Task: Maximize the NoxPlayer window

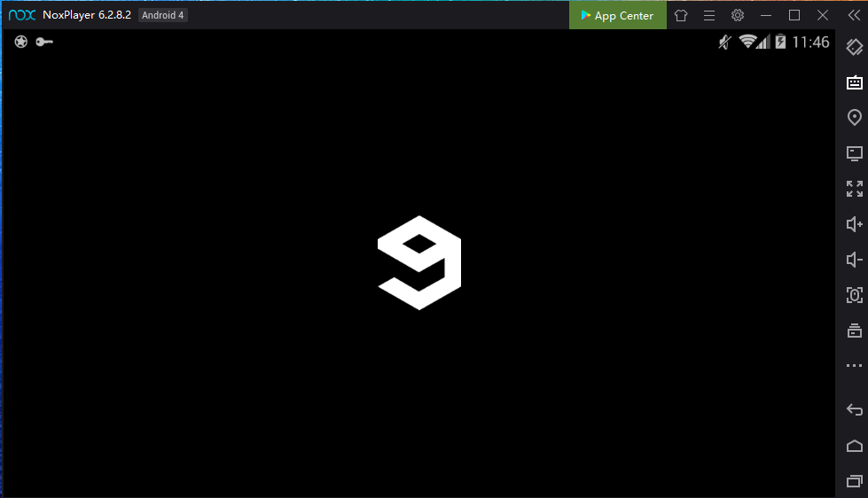Action: [x=794, y=15]
